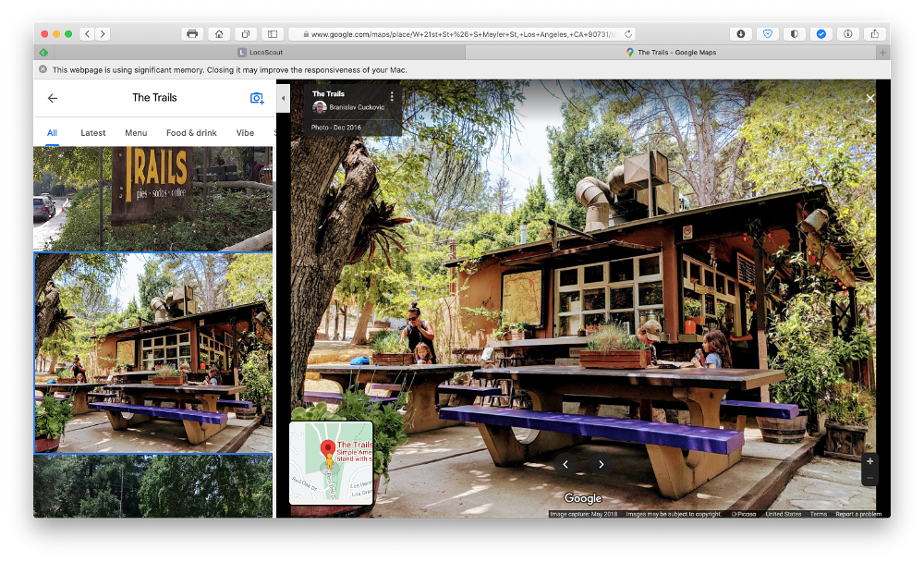Click the Pocket extension icon

coord(767,34)
